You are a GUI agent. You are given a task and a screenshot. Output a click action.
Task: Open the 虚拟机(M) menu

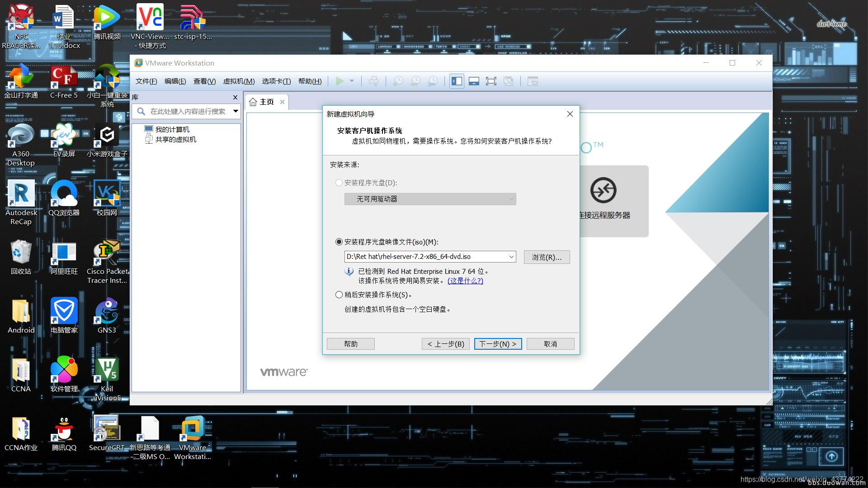click(239, 81)
